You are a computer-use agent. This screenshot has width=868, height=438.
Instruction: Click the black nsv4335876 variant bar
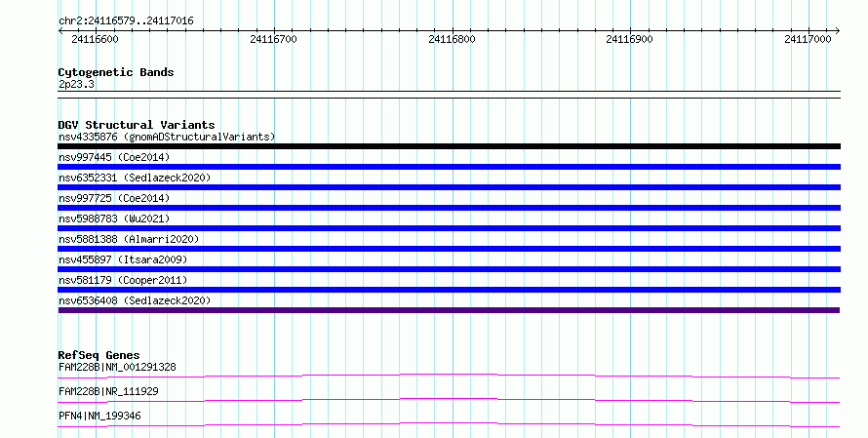449,146
